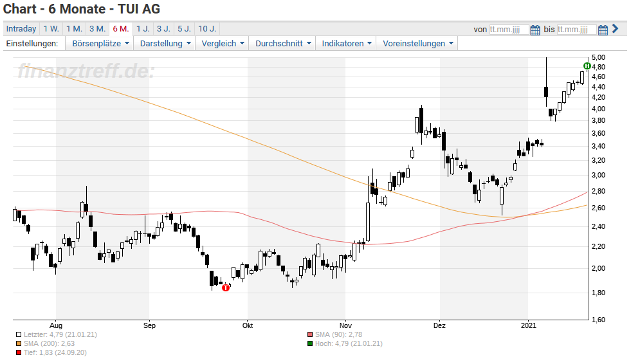Click the orange SMA (200) legend swatch

click(19, 344)
